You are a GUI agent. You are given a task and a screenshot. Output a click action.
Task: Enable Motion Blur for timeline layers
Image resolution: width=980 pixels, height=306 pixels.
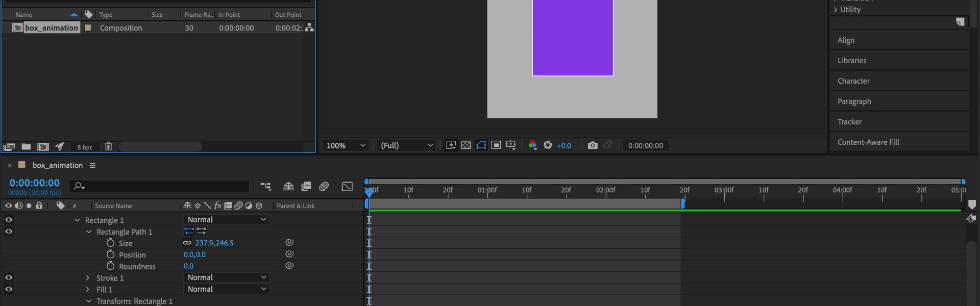point(324,187)
